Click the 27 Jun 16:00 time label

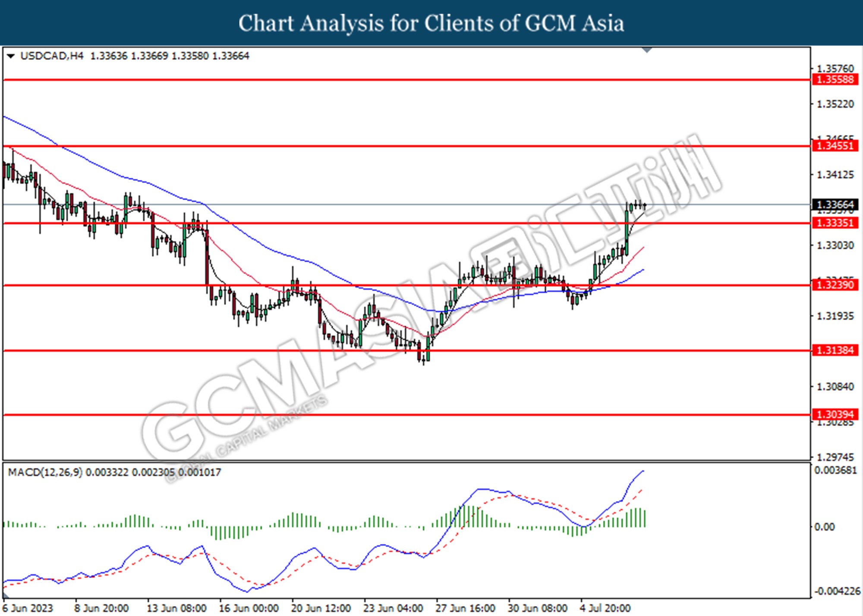tap(465, 608)
